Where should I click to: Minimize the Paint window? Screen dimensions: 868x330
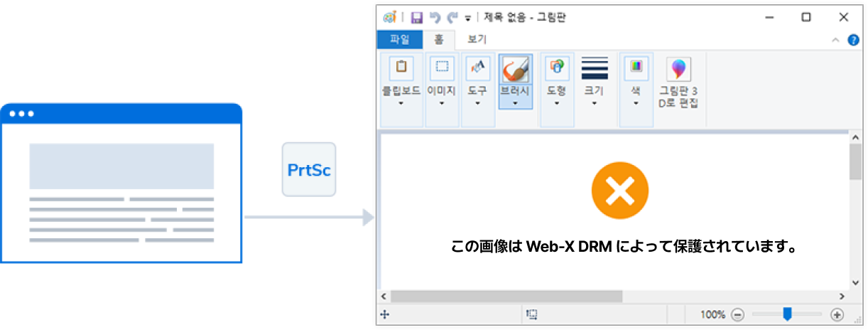pos(770,17)
